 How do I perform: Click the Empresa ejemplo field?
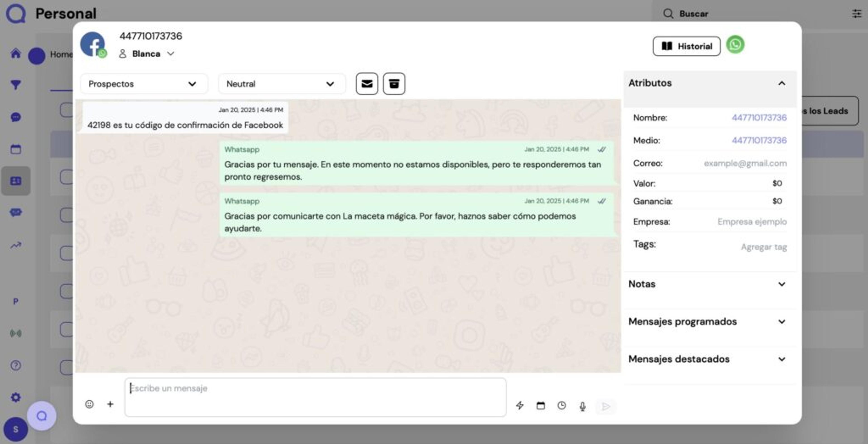752,221
